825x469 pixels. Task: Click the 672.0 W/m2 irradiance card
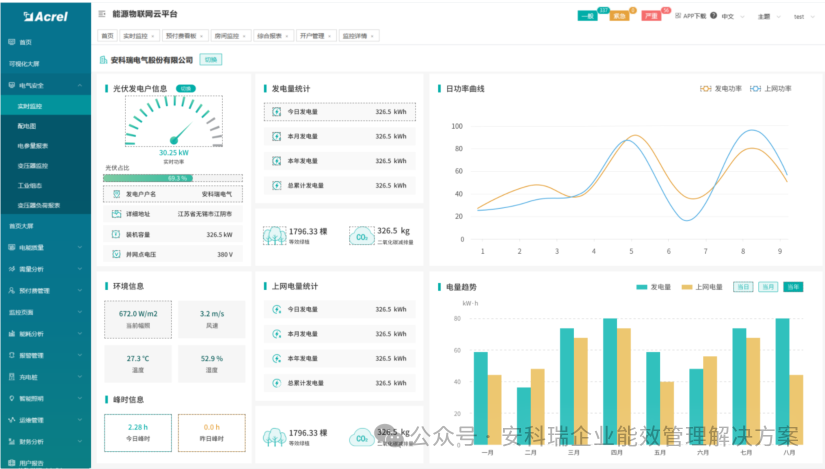point(138,319)
